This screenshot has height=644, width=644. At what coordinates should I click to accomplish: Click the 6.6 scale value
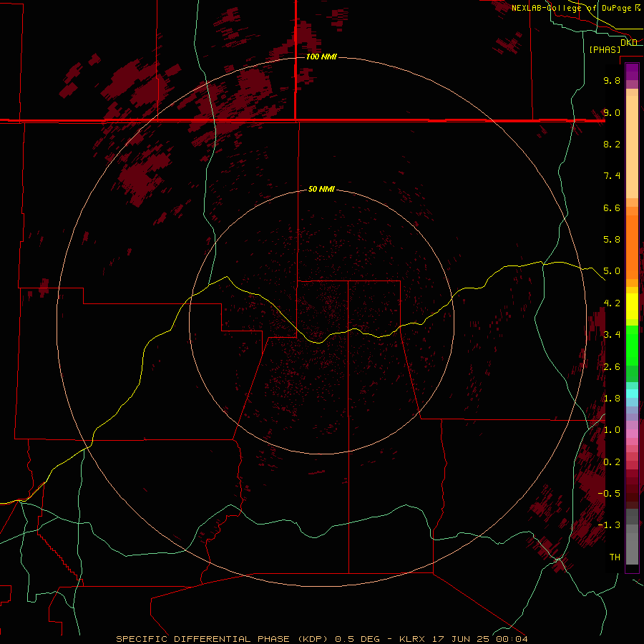pos(612,208)
